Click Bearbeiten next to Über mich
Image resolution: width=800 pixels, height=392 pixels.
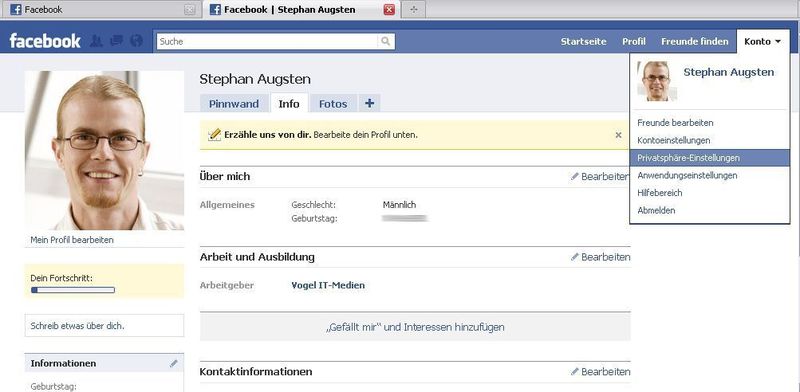point(601,177)
